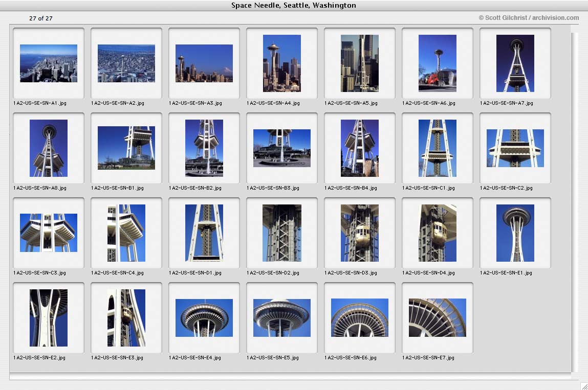Click the filename text "1A2-US-SE-SN-D2.jpg"

(x=273, y=273)
